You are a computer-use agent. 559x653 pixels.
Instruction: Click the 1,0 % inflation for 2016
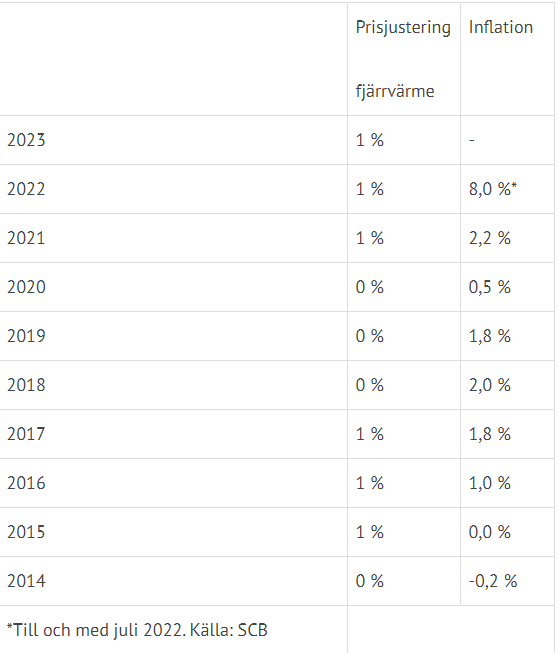pos(489,483)
